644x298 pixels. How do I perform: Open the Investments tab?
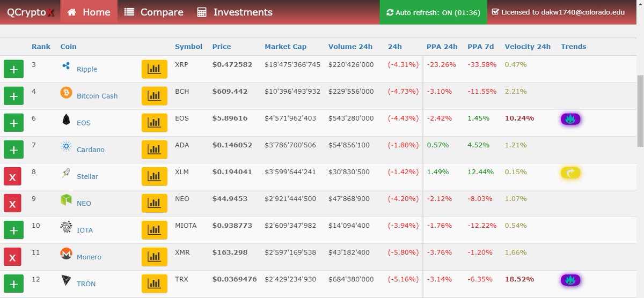pos(235,12)
